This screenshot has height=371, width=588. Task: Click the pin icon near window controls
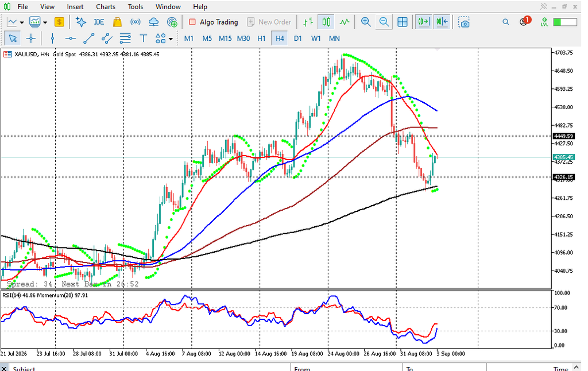pyautogui.click(x=543, y=6)
